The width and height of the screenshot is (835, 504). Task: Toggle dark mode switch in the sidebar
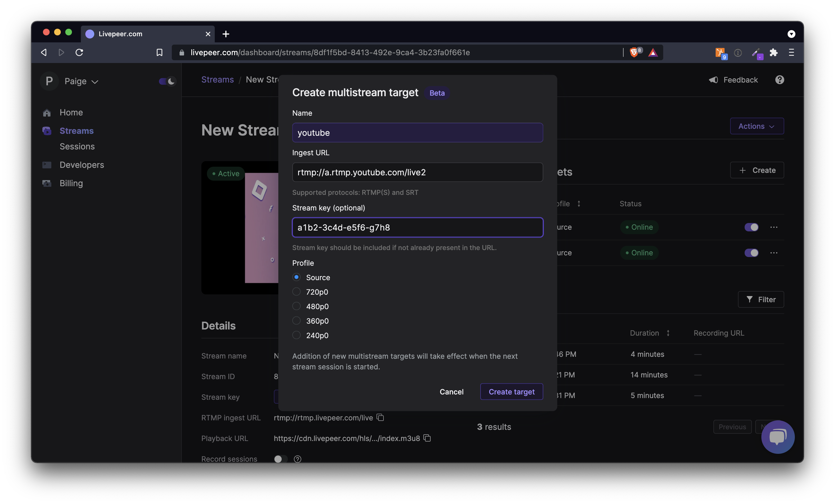pos(167,81)
